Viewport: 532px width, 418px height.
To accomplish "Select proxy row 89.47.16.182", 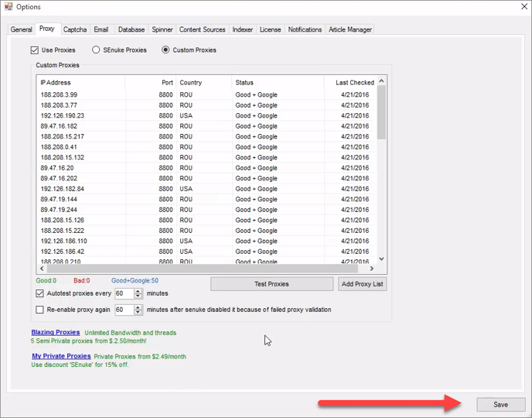I will (207, 126).
